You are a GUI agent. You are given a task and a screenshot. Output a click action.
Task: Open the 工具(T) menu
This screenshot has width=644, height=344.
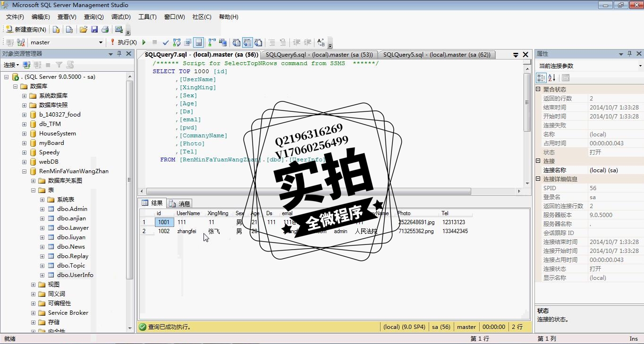tap(147, 17)
